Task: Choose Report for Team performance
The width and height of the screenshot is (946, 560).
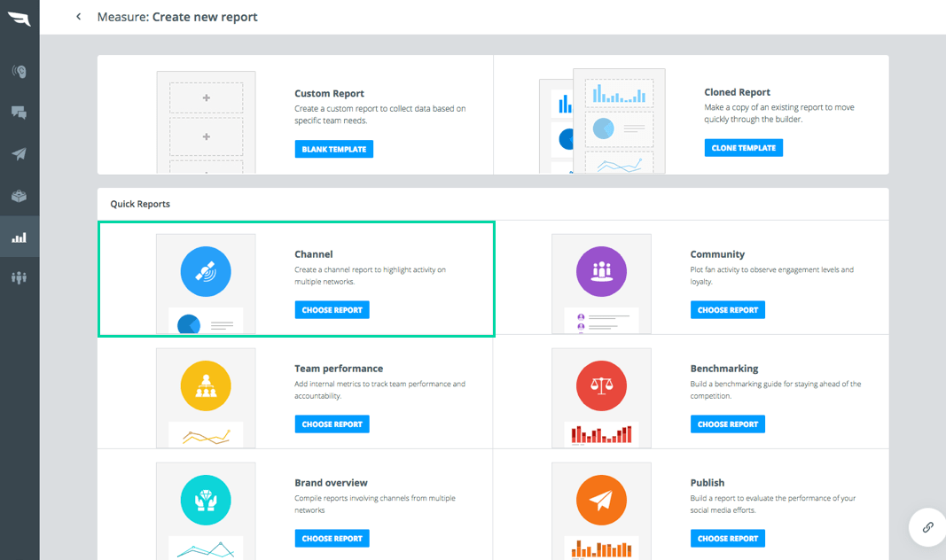Action: click(332, 424)
